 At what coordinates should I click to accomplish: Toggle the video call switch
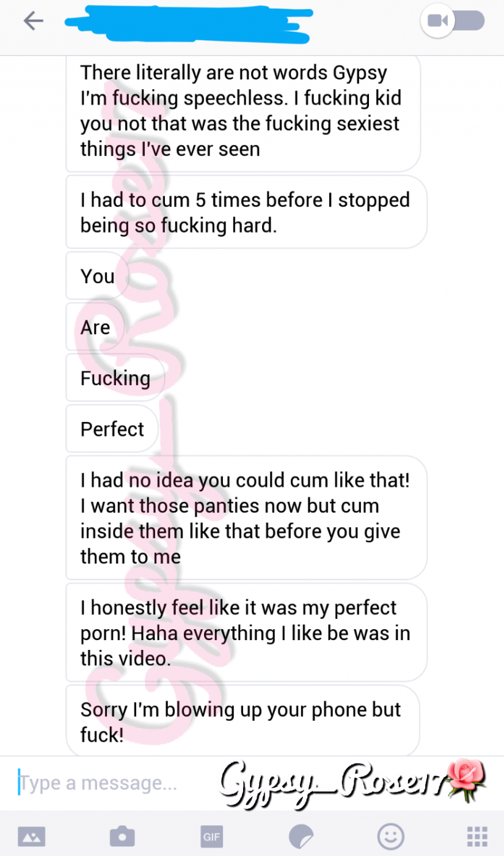pos(453,21)
